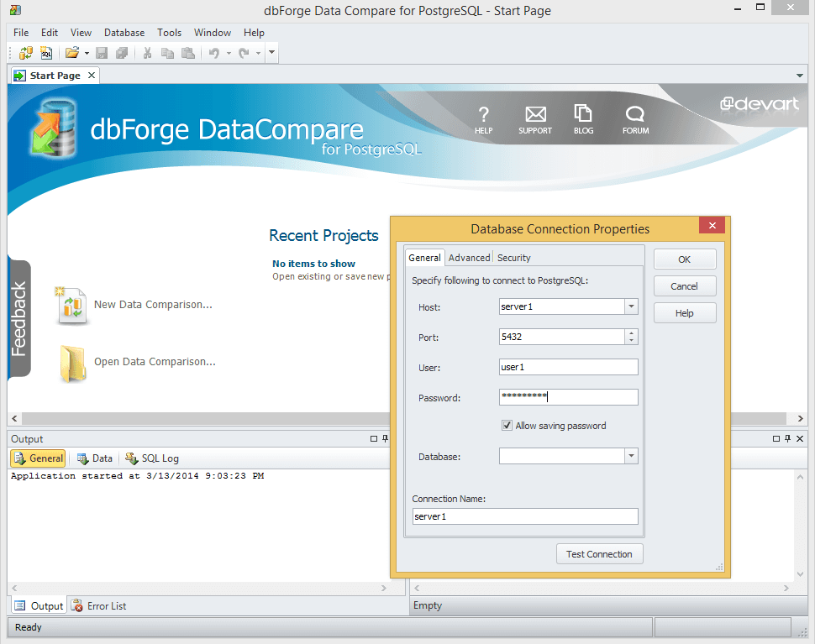Switch to the Output bottom tab

pyautogui.click(x=39, y=606)
